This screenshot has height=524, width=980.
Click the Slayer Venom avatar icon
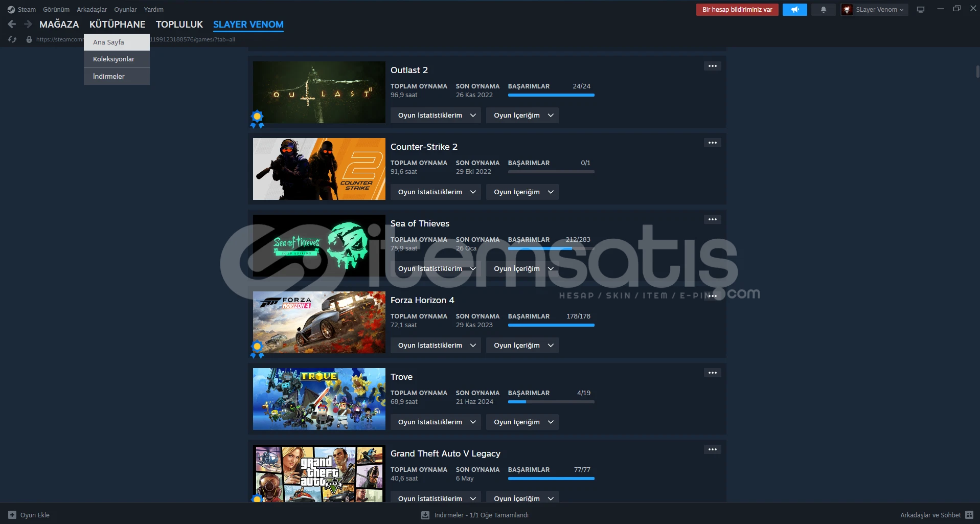(847, 10)
